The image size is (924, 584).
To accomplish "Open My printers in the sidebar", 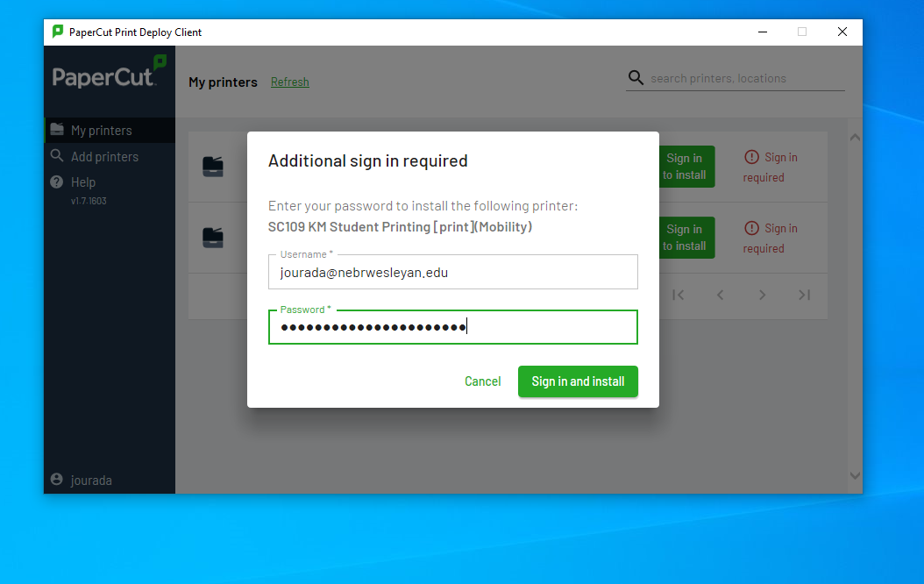I will pos(110,131).
